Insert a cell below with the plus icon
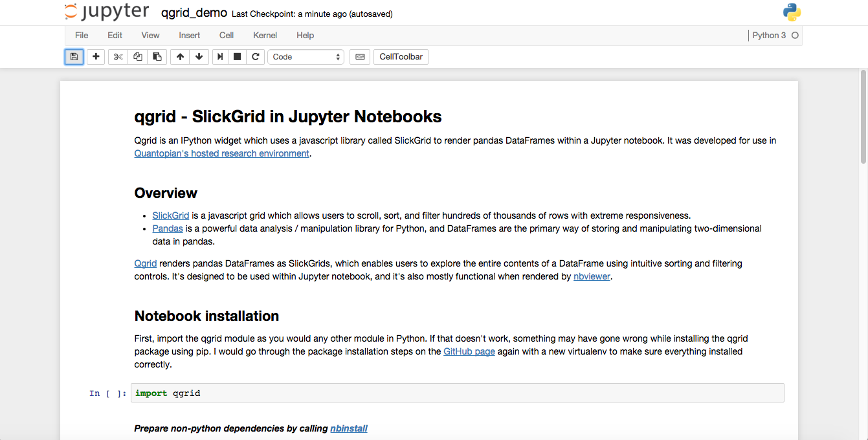Viewport: 868px width, 440px height. [96, 57]
